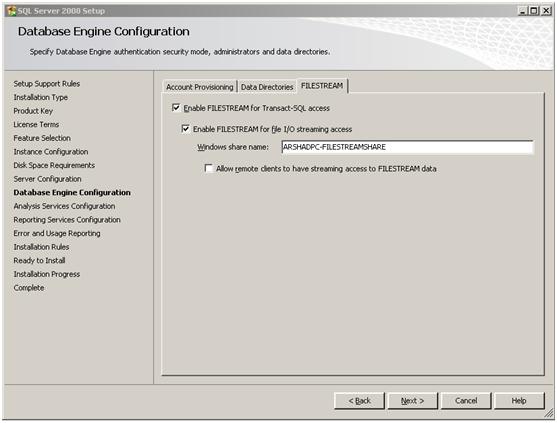Click Server Configuration step

[47, 179]
